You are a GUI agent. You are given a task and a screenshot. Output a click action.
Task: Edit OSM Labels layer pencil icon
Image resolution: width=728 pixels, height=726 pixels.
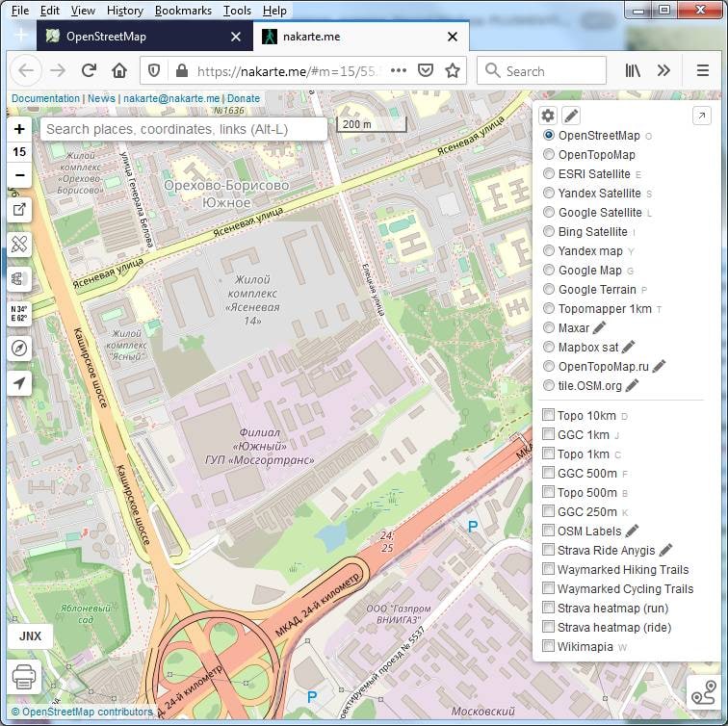(x=632, y=531)
